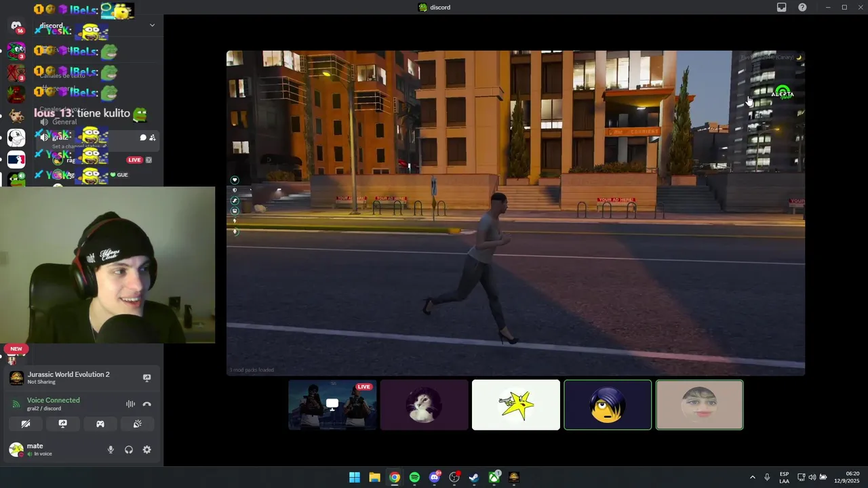868x488 pixels.
Task: Open chat for gral2 voice channel
Action: coord(143,138)
